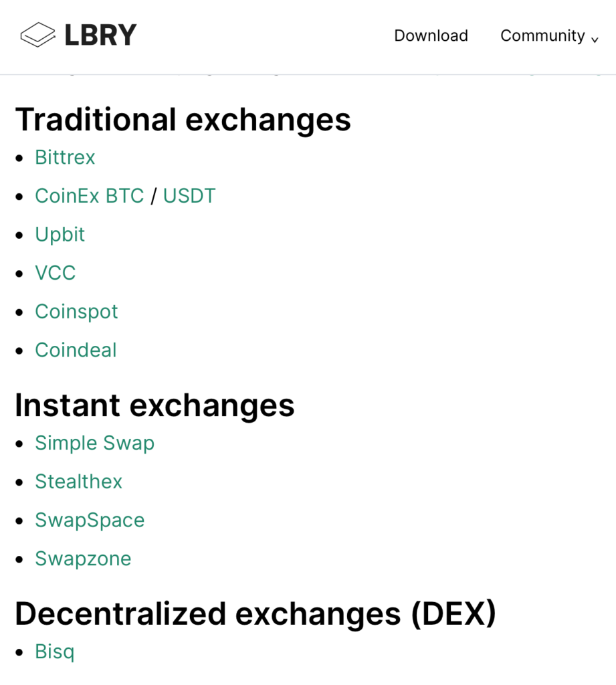The width and height of the screenshot is (616, 685).
Task: Click the Bisq decentralized exchange link
Action: click(54, 652)
